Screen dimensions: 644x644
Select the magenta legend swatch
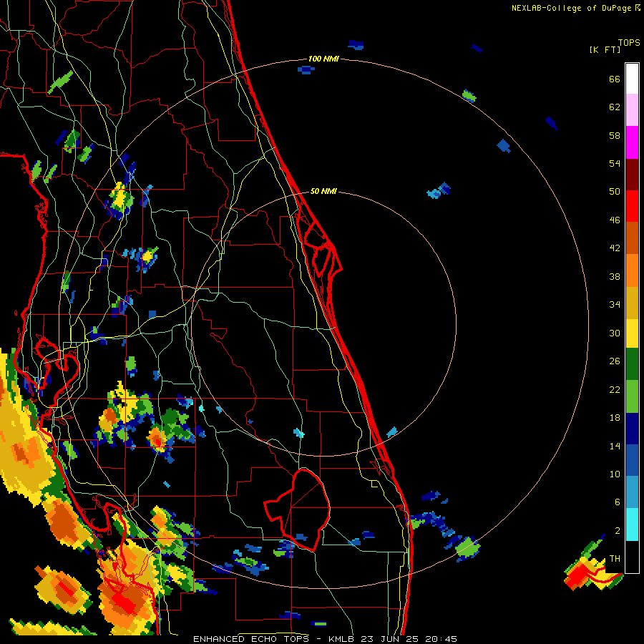pos(632,142)
